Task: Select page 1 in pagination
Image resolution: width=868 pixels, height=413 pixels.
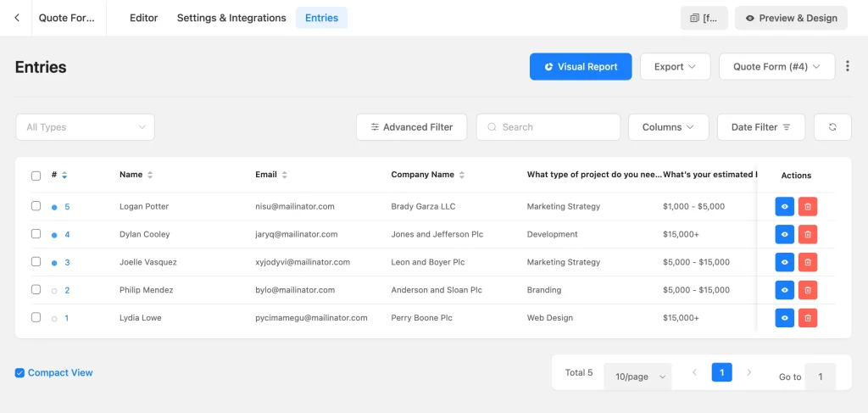Action: (x=722, y=372)
